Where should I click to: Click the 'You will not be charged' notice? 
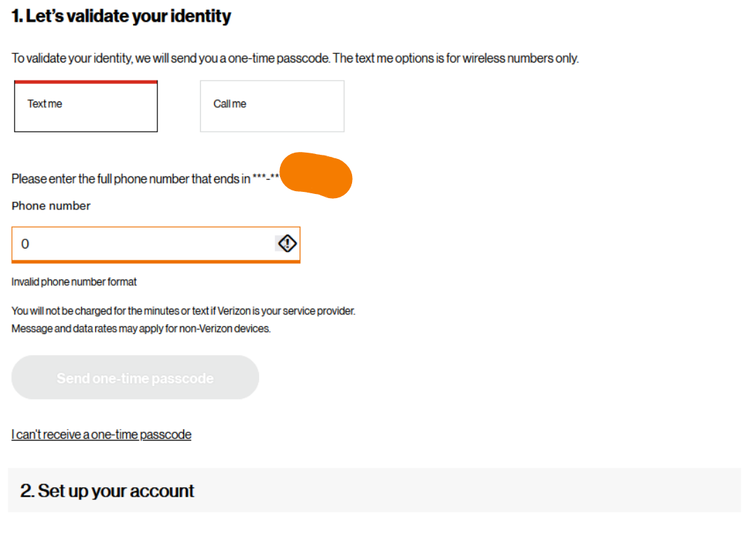coord(183,311)
